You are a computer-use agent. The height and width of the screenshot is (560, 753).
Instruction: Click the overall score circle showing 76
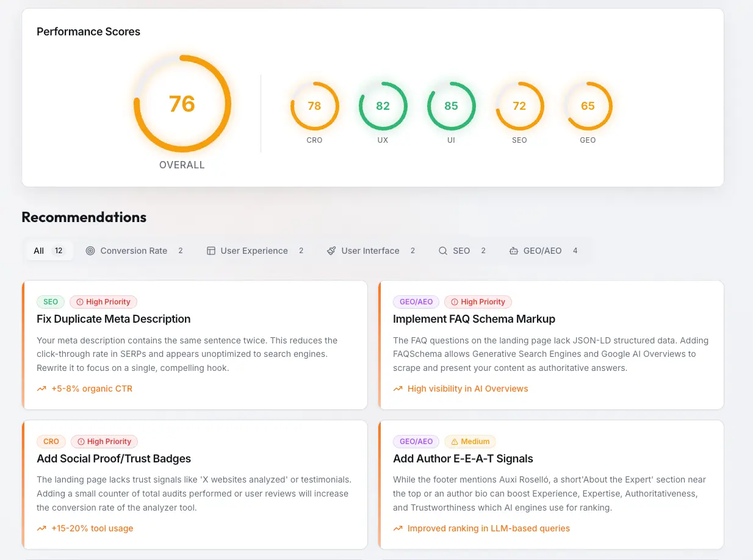click(x=182, y=104)
